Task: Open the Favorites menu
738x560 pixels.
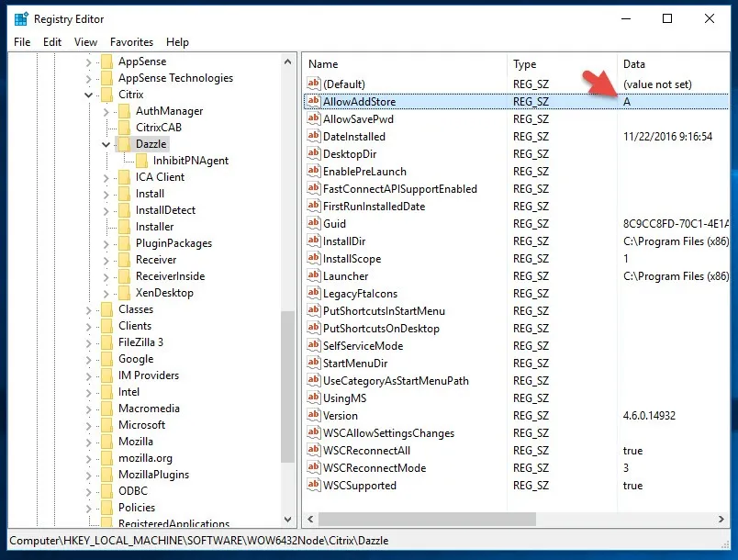Action: (x=131, y=42)
